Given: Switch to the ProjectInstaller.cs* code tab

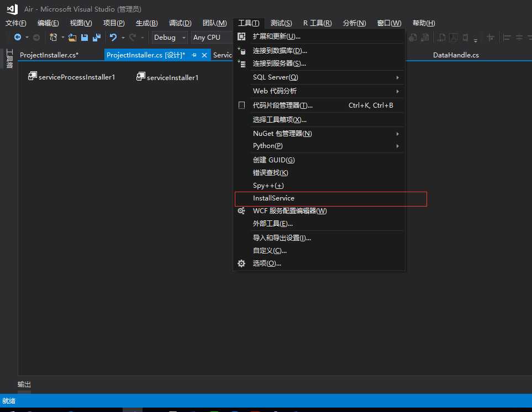Looking at the screenshot, I should coord(49,55).
